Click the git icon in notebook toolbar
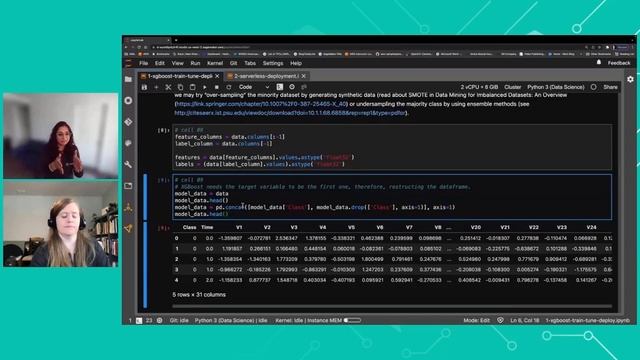 pyautogui.click(x=304, y=87)
